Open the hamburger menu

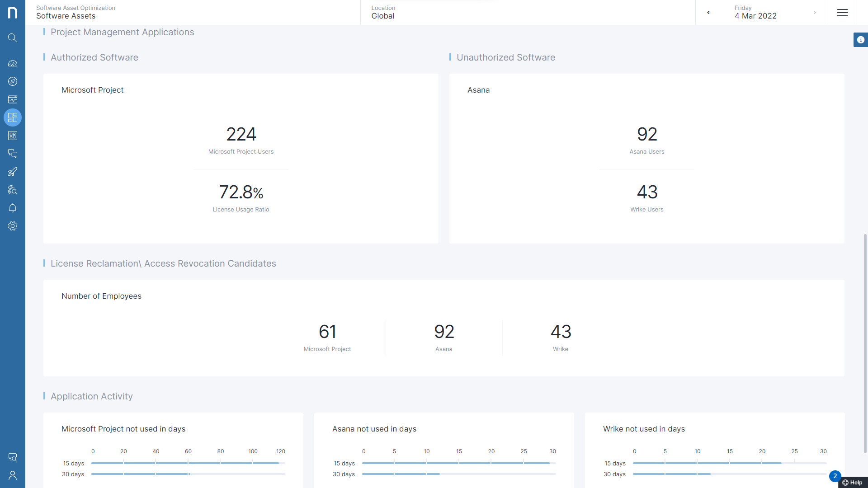pos(842,13)
